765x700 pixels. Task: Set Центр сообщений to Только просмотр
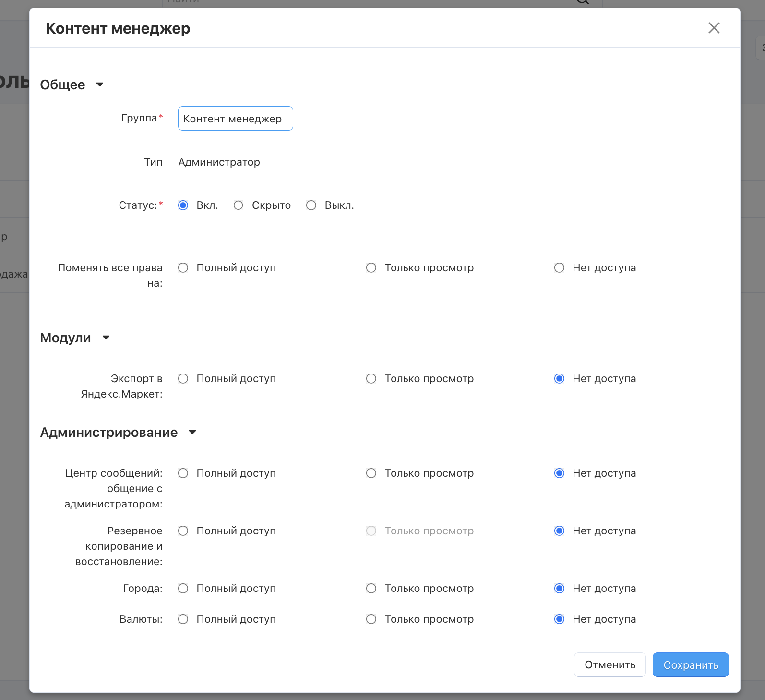[x=371, y=473]
